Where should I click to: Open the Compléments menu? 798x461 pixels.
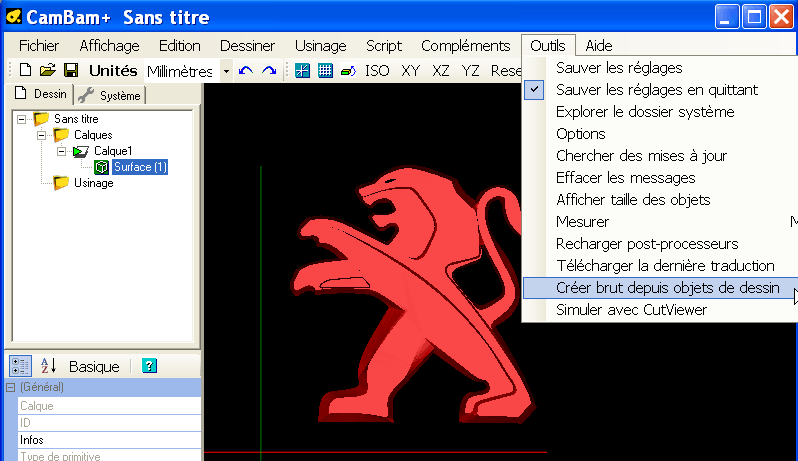466,46
